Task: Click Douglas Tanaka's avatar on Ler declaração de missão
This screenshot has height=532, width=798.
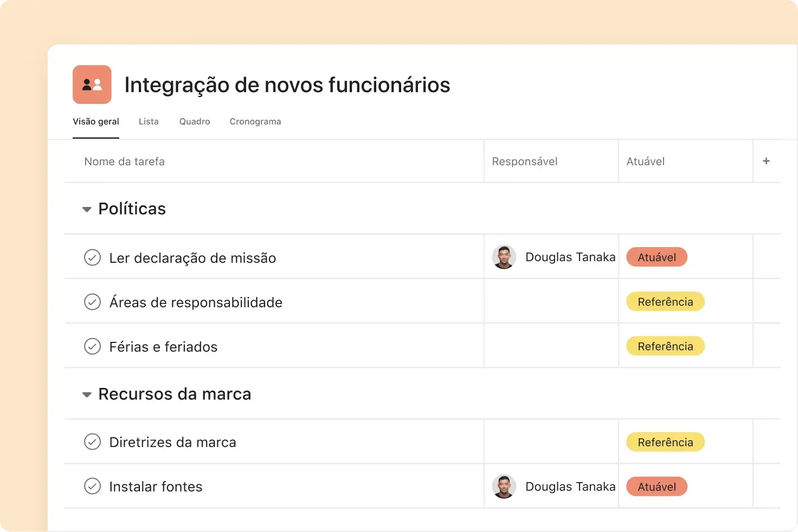Action: click(x=504, y=257)
